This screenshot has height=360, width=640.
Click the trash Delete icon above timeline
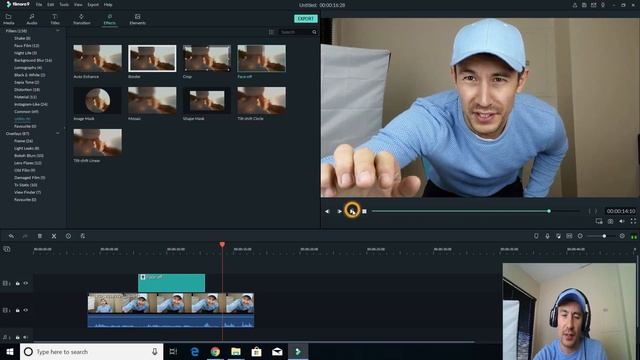click(40, 236)
